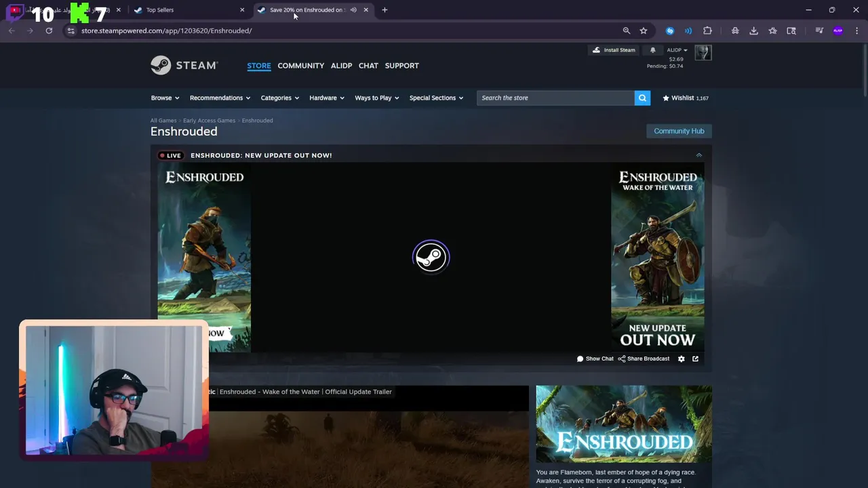Bookmark this page with the star
This screenshot has width=868, height=488.
tap(644, 30)
